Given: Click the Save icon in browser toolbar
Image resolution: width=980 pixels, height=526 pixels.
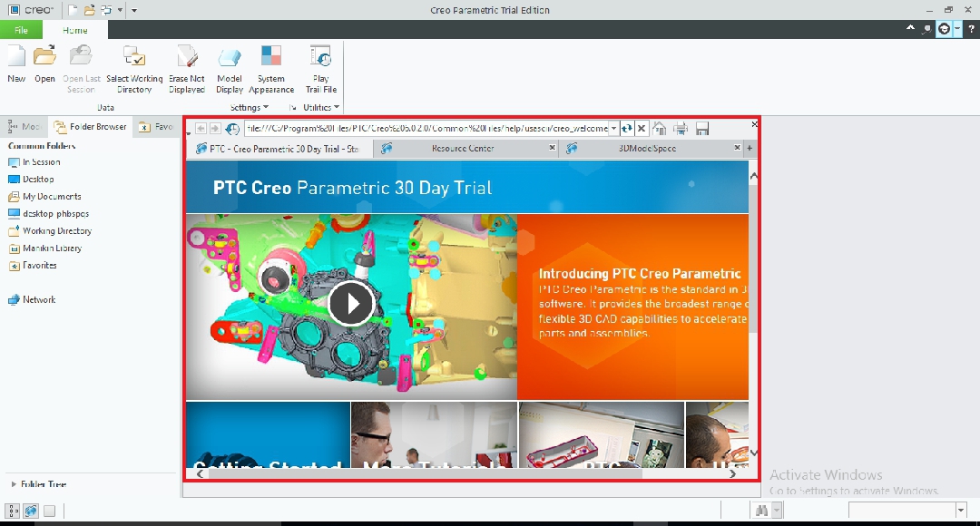Looking at the screenshot, I should [x=701, y=128].
